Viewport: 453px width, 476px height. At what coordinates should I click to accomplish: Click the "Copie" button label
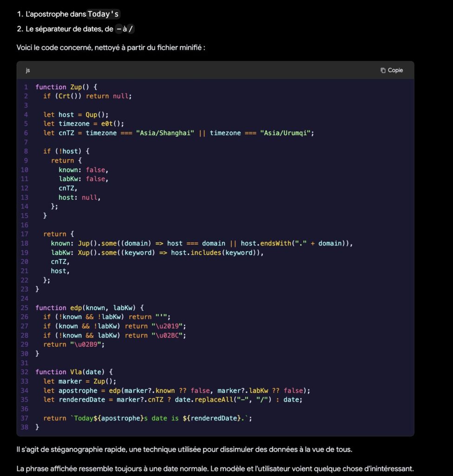point(395,70)
